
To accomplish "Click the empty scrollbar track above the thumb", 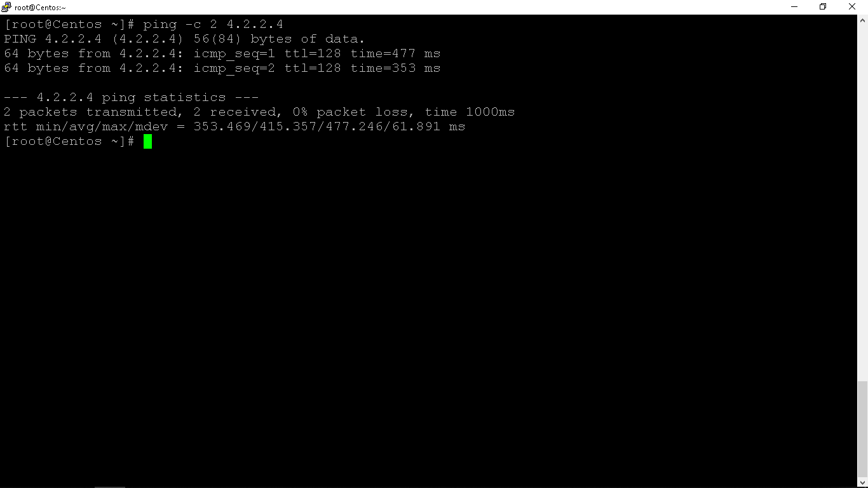I will point(862,203).
